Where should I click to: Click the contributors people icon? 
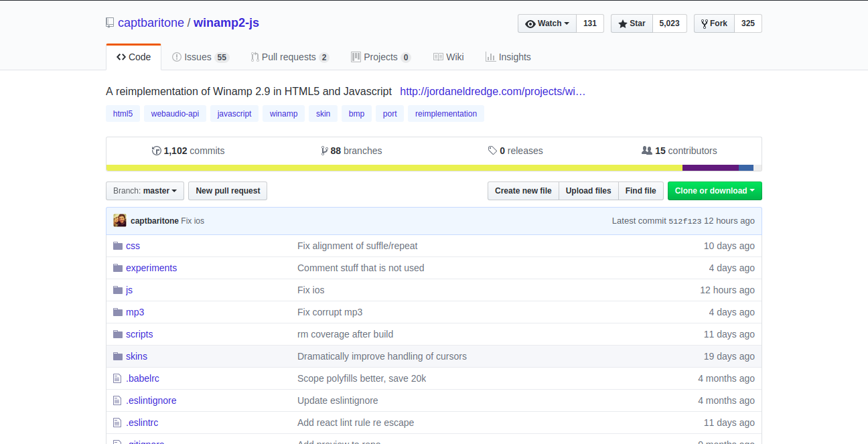(646, 151)
